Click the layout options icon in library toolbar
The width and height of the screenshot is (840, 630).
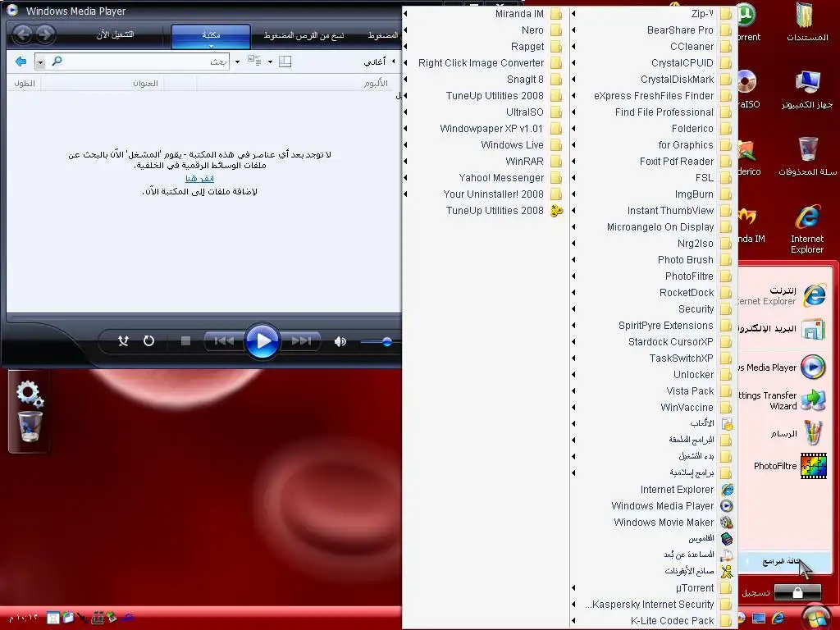click(285, 62)
